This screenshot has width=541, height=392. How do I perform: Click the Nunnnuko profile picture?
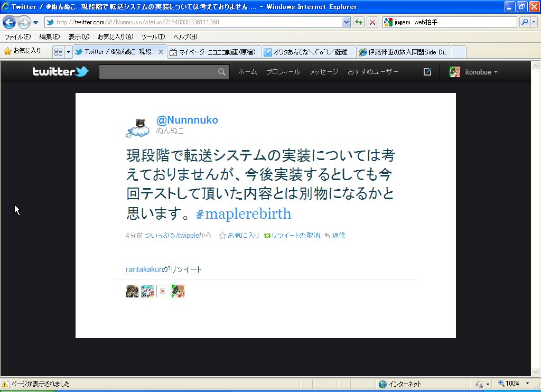[138, 128]
